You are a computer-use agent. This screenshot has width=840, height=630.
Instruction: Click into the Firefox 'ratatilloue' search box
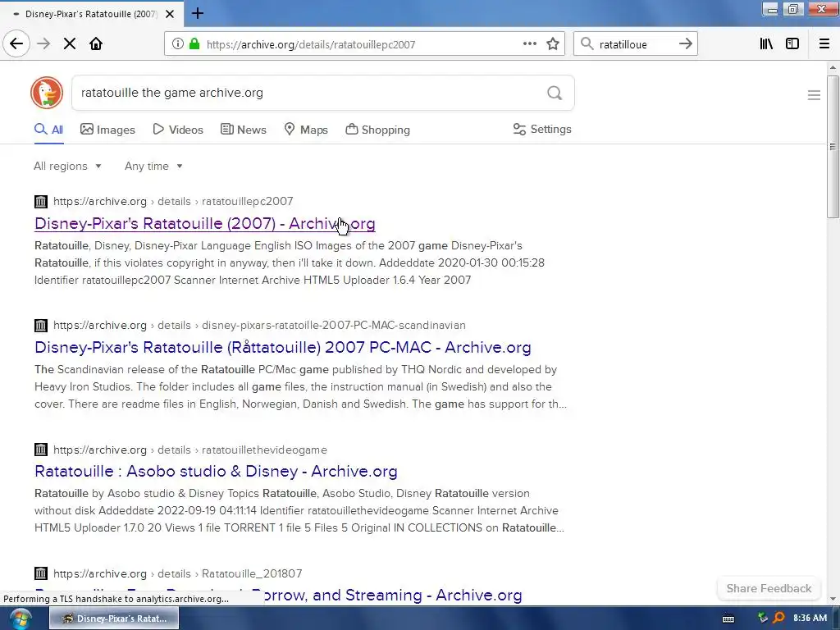636,44
